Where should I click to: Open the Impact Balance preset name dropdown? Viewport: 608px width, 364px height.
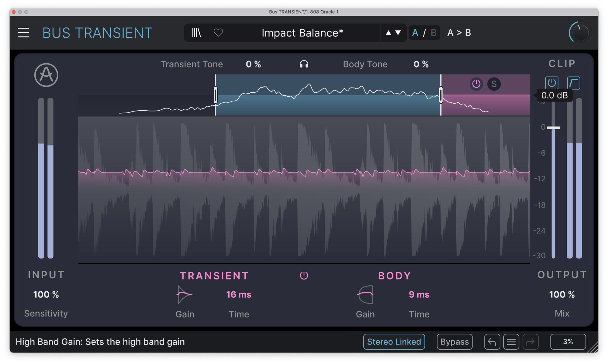click(302, 33)
